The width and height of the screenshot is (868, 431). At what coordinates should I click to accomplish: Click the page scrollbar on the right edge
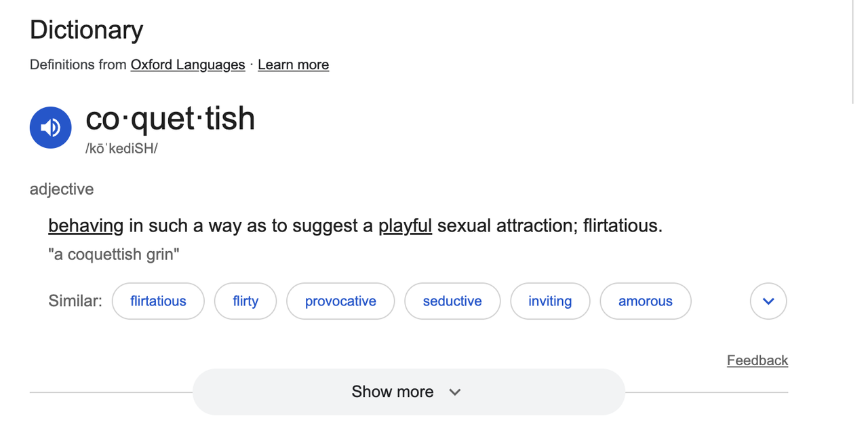coord(853,52)
